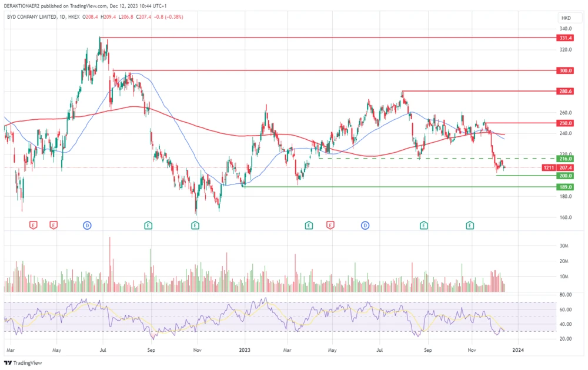Viewport: 588px width, 370px height.
Task: Select the blue dividend D marker near June 2023
Action: click(x=365, y=225)
